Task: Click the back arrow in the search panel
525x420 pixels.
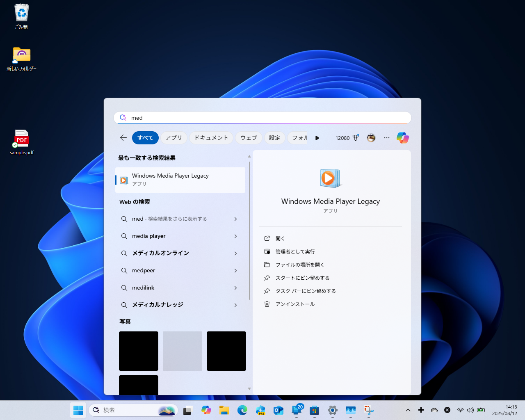Action: pyautogui.click(x=123, y=138)
